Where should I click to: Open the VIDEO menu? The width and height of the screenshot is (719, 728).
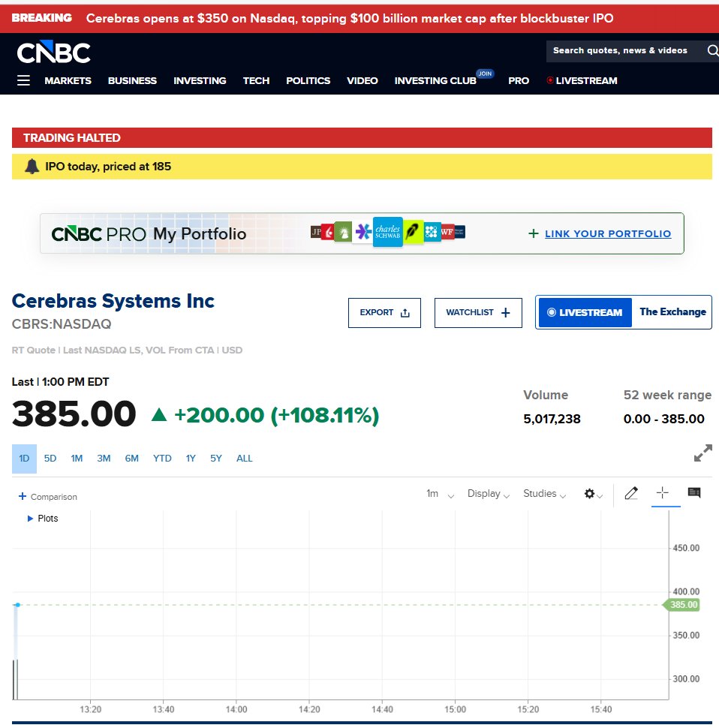pos(363,81)
